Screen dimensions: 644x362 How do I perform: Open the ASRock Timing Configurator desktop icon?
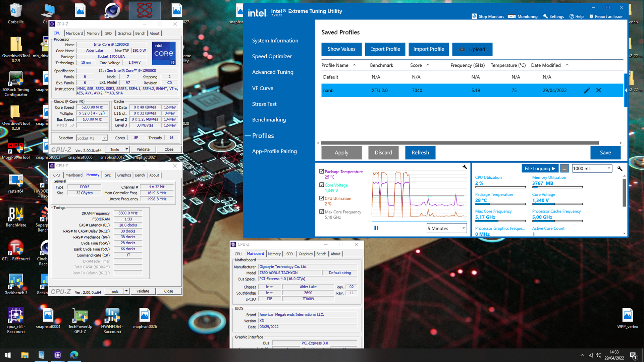tap(16, 84)
